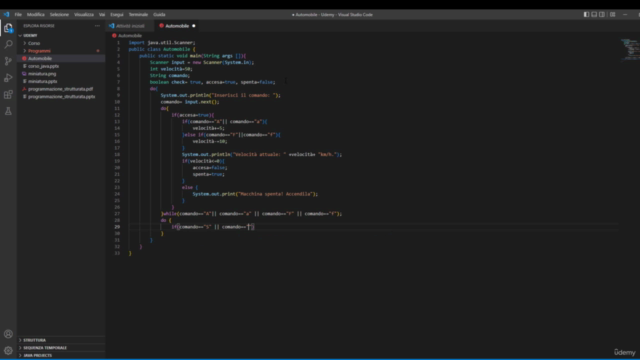Open the Extensions view

[8, 94]
